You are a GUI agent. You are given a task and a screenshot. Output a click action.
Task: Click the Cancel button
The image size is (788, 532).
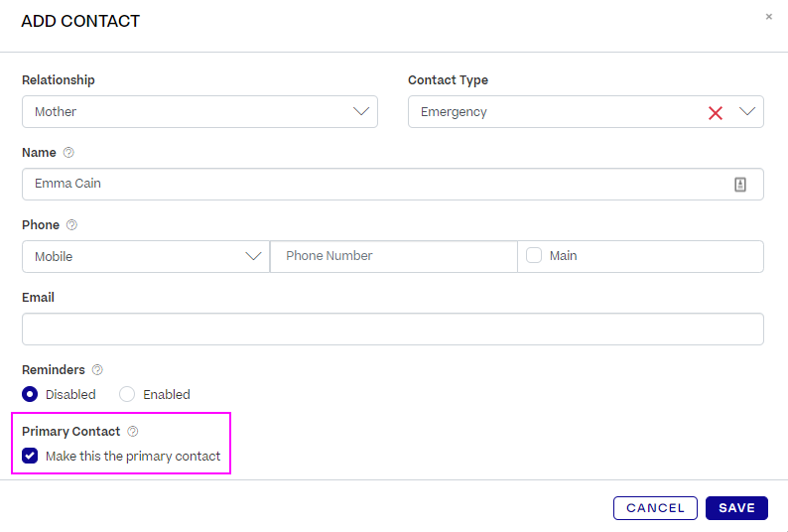655,508
